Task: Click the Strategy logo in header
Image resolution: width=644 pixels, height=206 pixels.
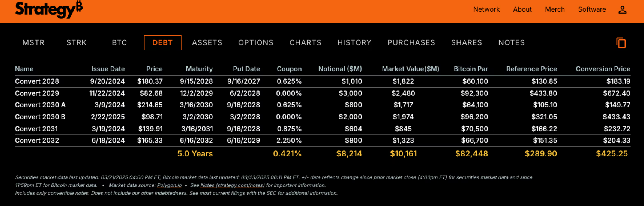Action: pyautogui.click(x=48, y=9)
